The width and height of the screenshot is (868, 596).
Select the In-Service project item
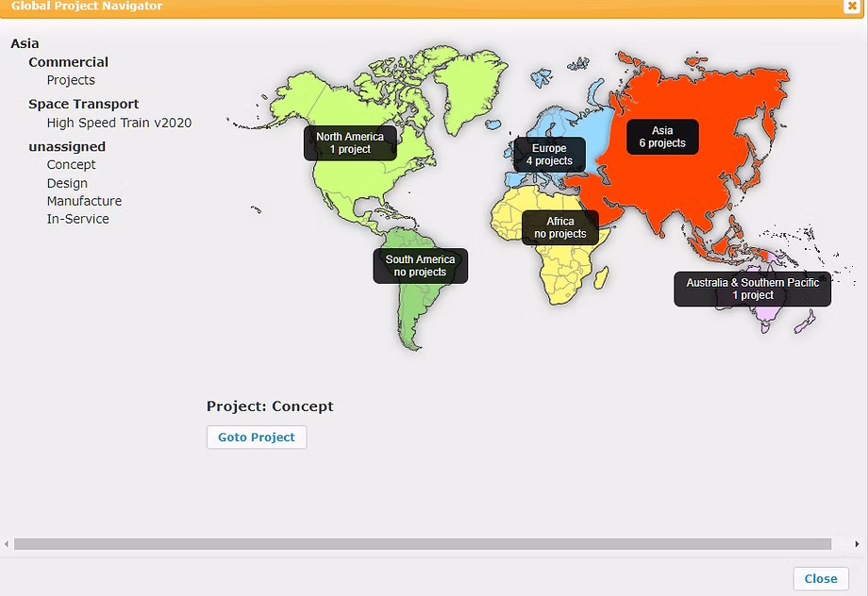[77, 219]
